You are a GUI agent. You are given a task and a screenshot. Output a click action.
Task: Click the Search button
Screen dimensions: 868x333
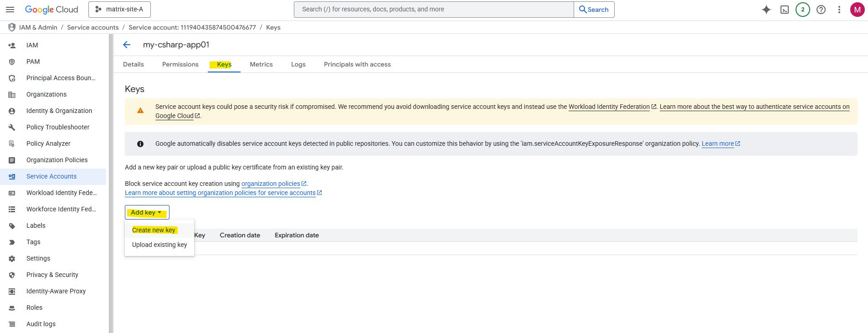[x=594, y=10]
